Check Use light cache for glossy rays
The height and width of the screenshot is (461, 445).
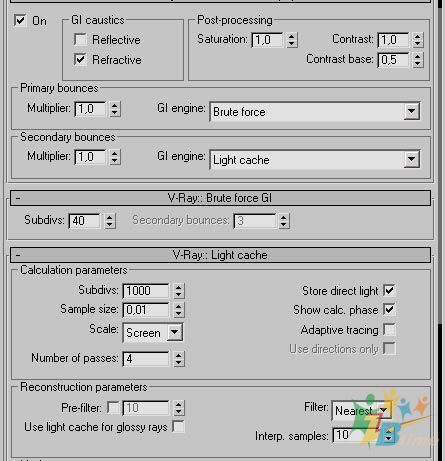click(178, 427)
